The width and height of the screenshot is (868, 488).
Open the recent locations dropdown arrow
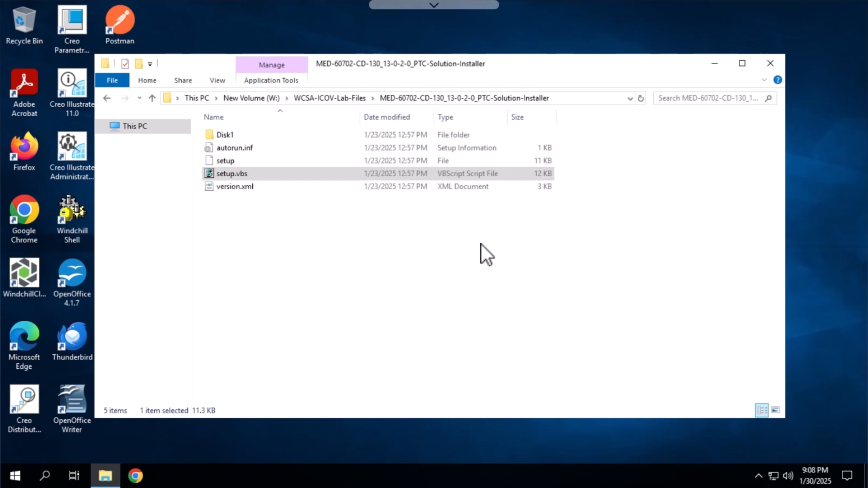pos(139,98)
